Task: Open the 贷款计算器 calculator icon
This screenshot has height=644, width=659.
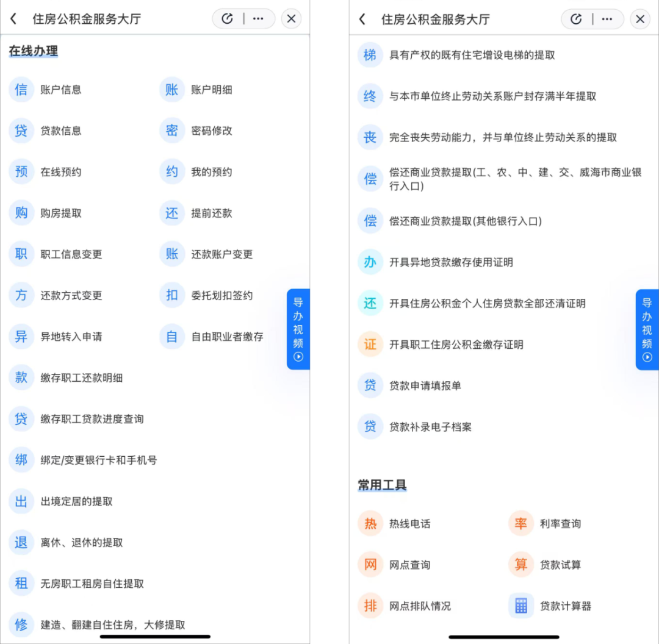Action: point(520,606)
